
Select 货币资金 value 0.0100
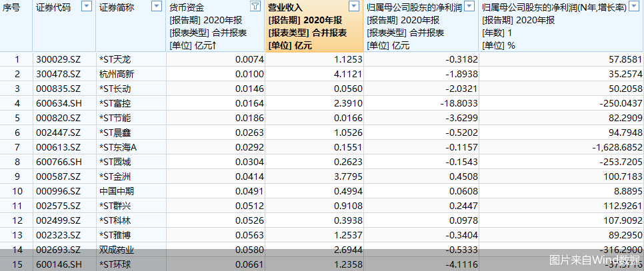249,75
